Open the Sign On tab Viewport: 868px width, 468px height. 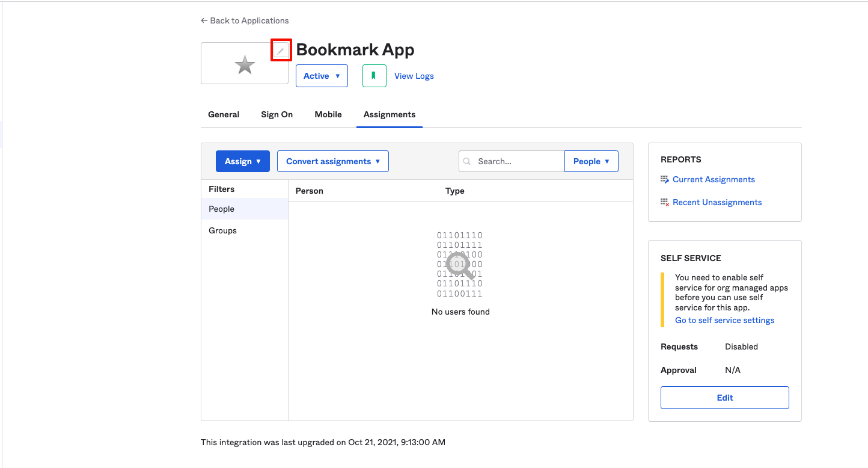(277, 114)
